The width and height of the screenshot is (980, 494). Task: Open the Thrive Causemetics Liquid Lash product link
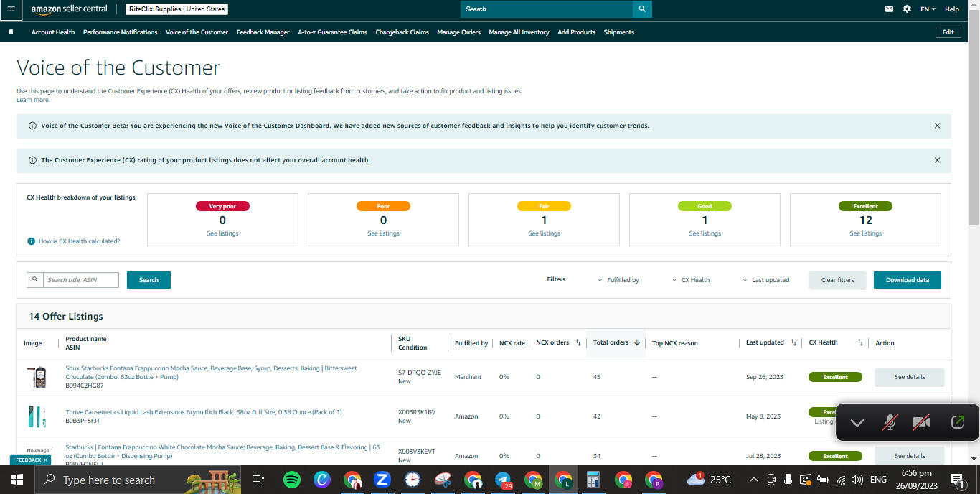(204, 412)
